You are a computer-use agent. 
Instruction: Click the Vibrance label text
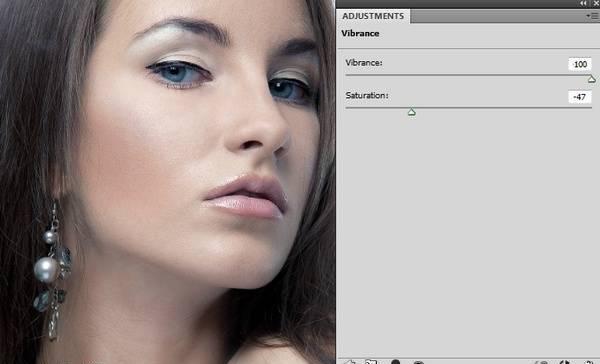click(x=364, y=63)
